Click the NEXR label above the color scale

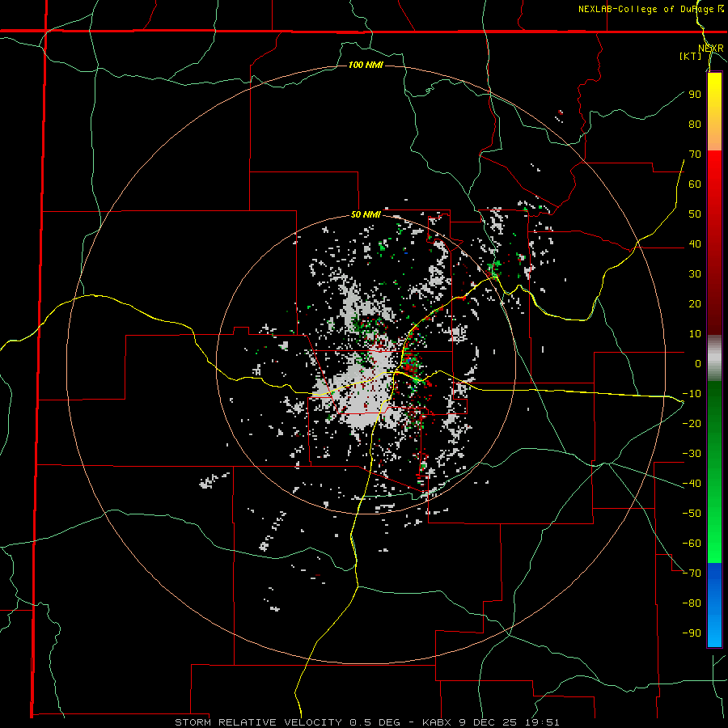coord(710,49)
